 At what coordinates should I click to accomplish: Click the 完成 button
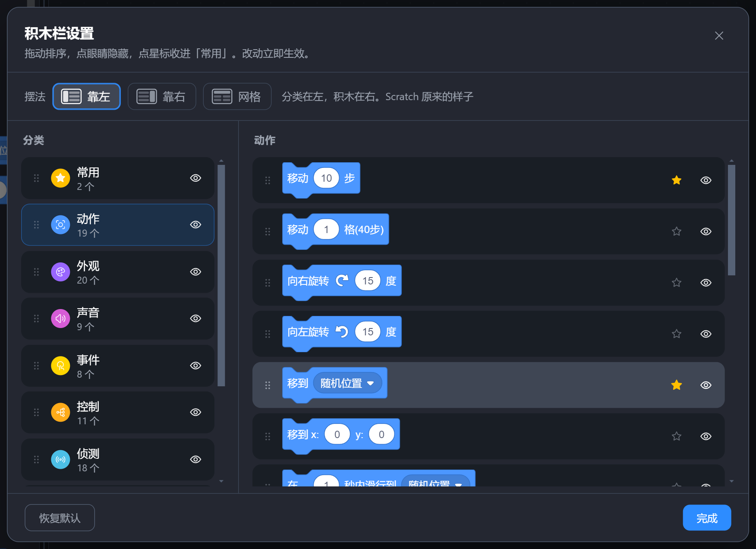click(707, 518)
